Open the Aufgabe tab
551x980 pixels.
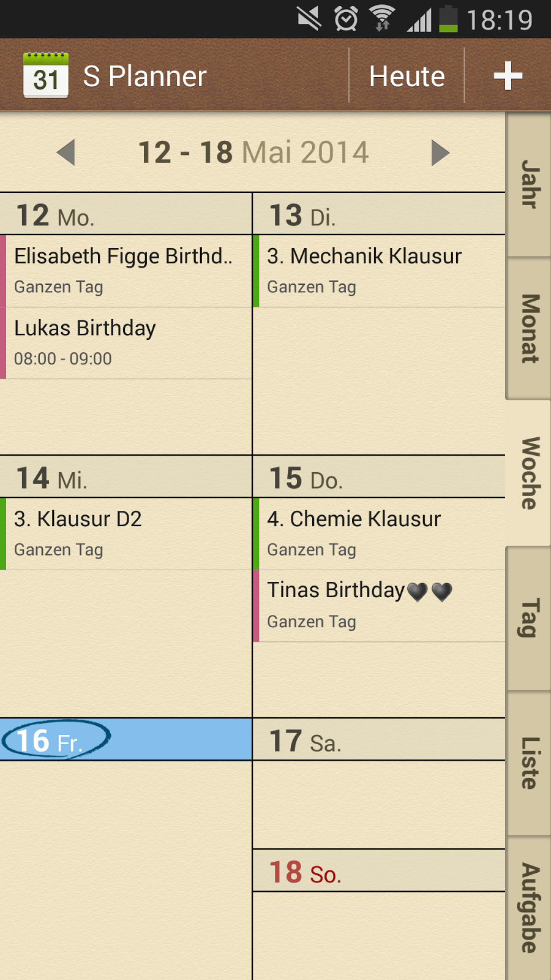pyautogui.click(x=529, y=908)
